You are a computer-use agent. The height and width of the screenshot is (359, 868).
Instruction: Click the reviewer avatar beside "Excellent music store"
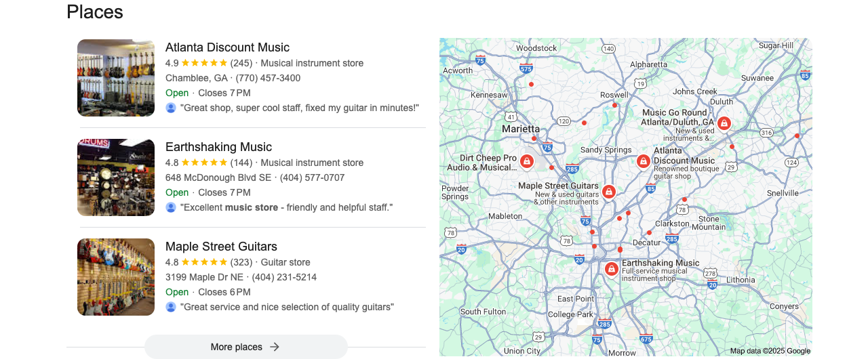point(171,207)
